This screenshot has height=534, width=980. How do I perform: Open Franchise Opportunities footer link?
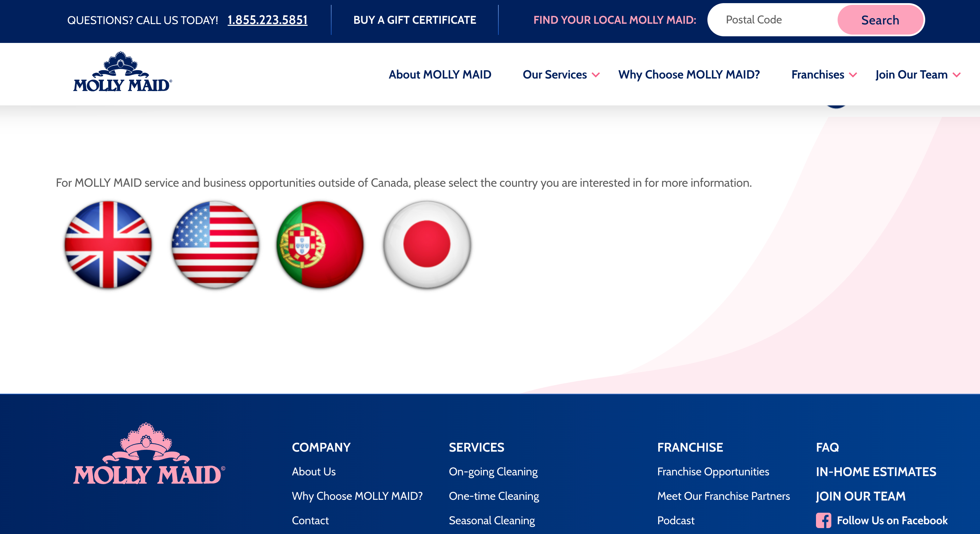pos(713,472)
